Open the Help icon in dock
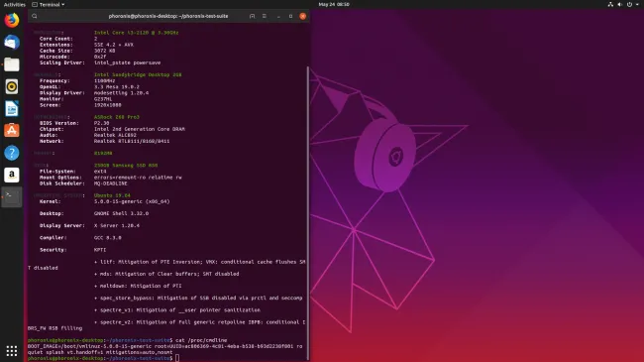Image resolution: width=644 pixels, height=362 pixels. click(x=12, y=153)
